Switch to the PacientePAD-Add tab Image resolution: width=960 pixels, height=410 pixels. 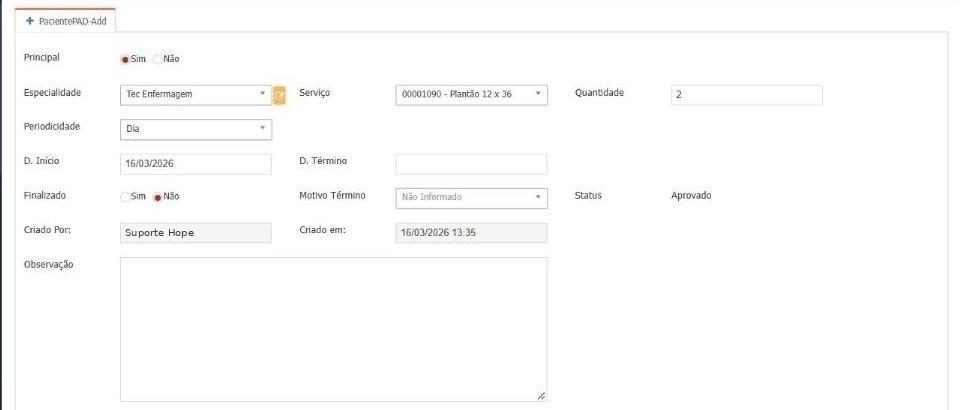[66, 21]
